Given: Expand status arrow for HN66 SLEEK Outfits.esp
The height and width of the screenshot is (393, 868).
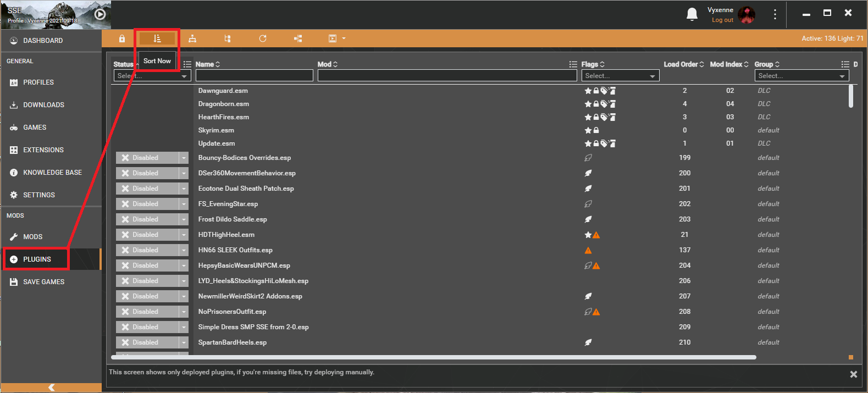Looking at the screenshot, I should tap(184, 250).
